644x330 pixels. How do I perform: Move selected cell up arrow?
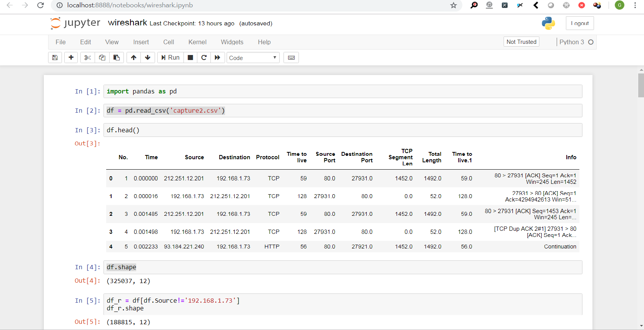[133, 58]
